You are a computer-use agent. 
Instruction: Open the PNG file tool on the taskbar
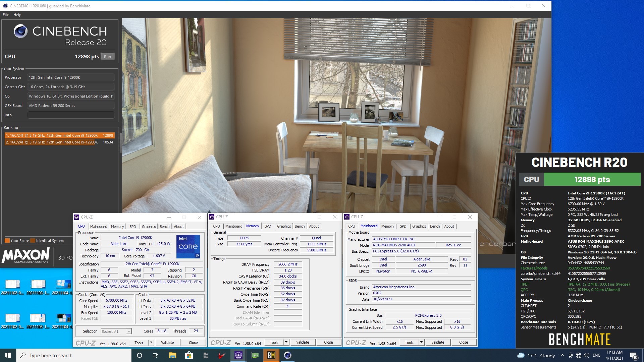(x=205, y=355)
